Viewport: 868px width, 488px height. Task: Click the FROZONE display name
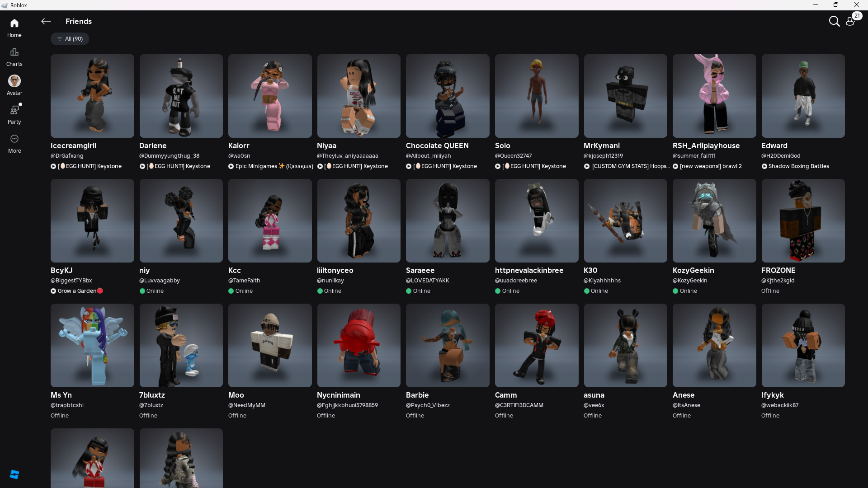778,270
